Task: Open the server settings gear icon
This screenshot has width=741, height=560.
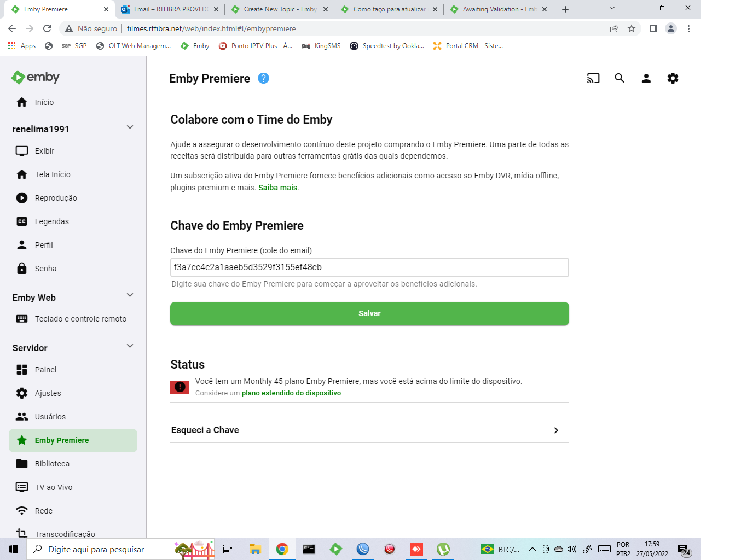Action: 673,78
